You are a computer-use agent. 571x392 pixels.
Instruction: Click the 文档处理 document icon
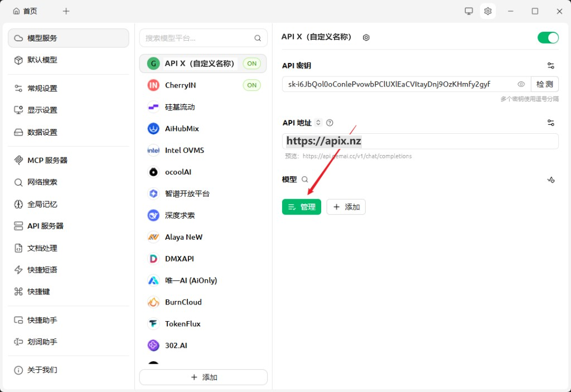click(x=18, y=248)
